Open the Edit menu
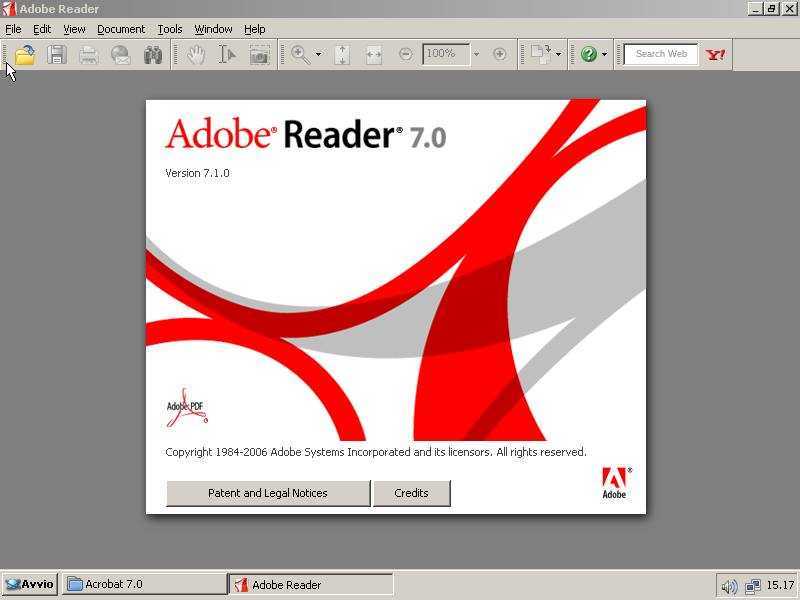The width and height of the screenshot is (800, 600). point(42,30)
